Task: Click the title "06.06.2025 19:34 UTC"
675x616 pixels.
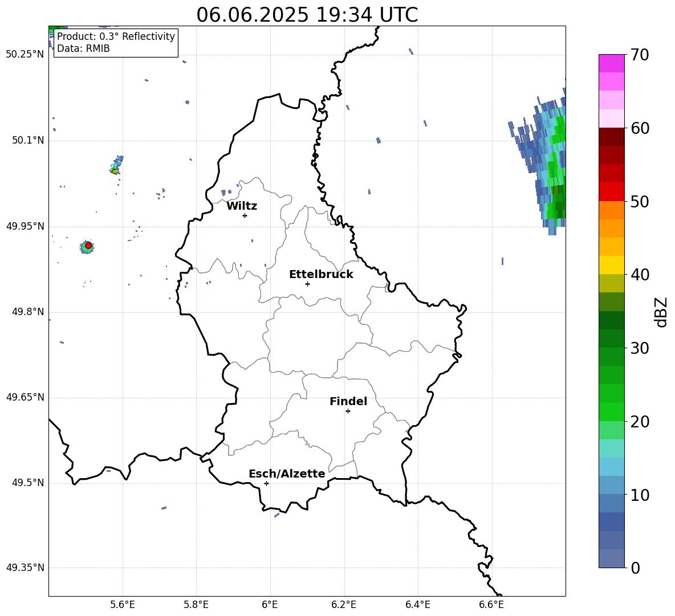Action: click(307, 15)
